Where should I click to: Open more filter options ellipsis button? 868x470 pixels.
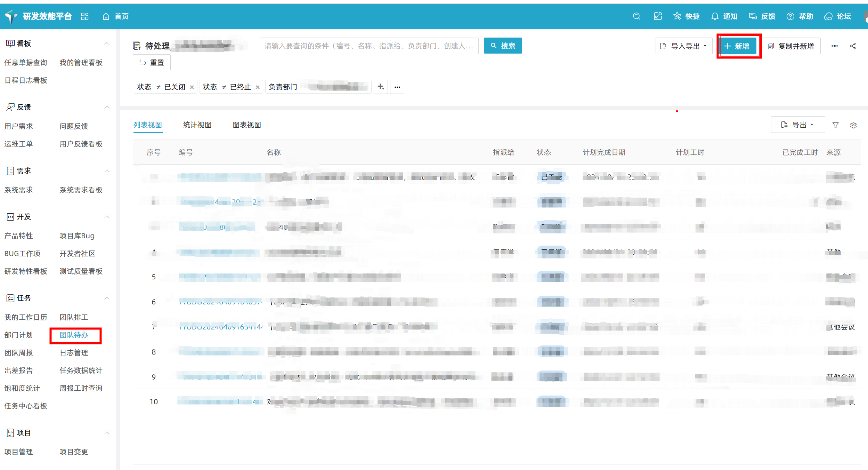pos(397,87)
